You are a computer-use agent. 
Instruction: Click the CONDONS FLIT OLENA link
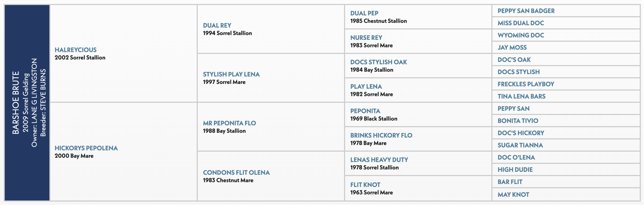(236, 173)
